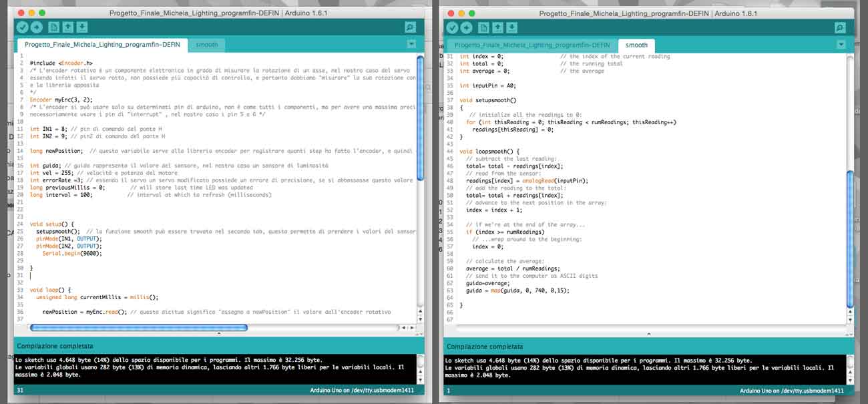Maximize the left Arduino window
The width and height of the screenshot is (868, 404).
(x=42, y=13)
